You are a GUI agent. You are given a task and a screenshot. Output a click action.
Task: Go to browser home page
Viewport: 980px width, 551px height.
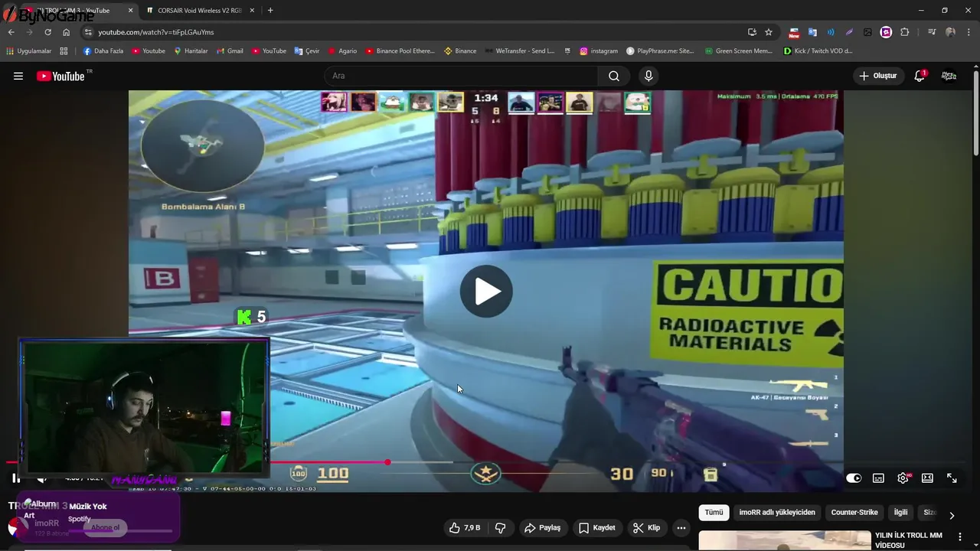(x=66, y=32)
